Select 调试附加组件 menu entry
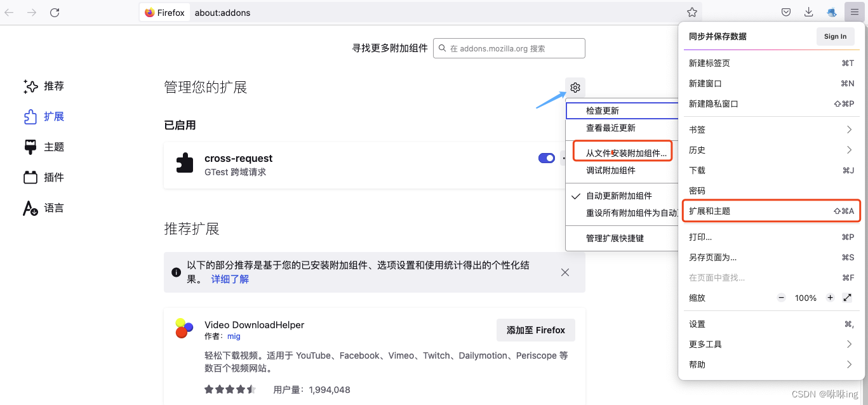Image resolution: width=868 pixels, height=405 pixels. click(622, 170)
